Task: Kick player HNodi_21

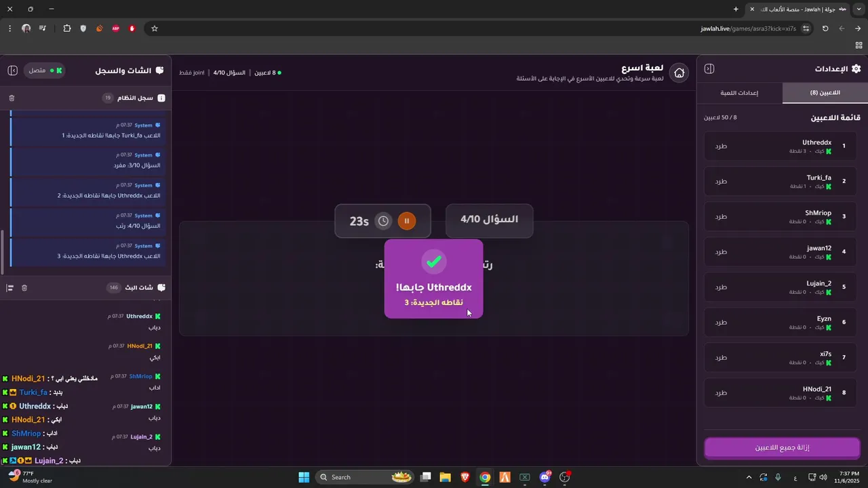Action: [x=721, y=393]
